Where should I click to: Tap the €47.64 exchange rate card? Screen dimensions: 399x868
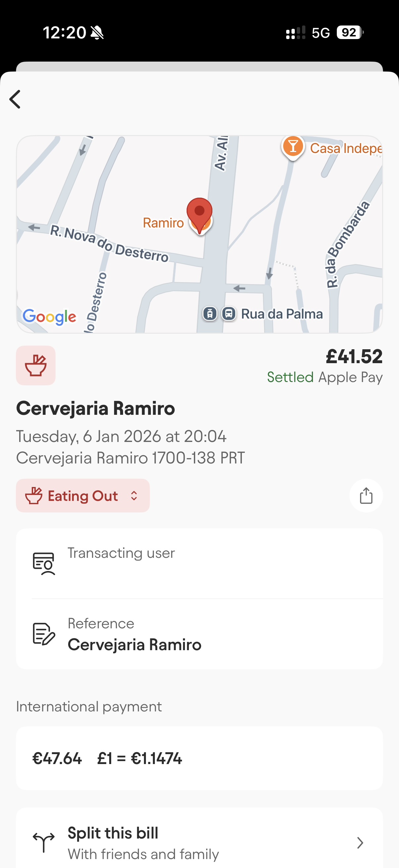[x=199, y=758]
